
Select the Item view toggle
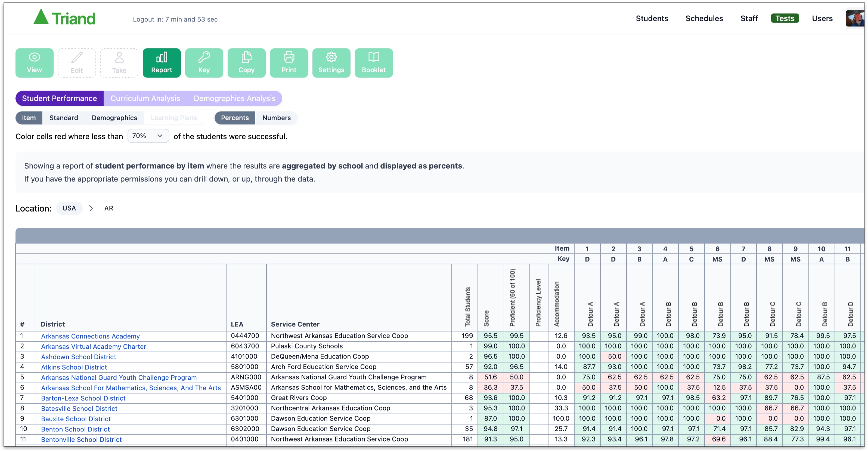29,118
